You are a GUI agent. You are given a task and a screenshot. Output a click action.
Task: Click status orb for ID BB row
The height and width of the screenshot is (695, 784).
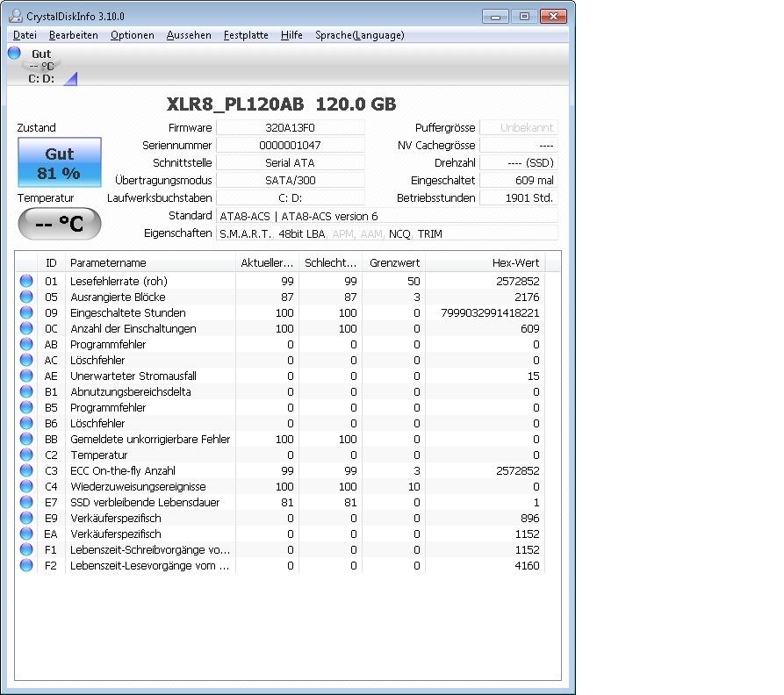[x=26, y=439]
